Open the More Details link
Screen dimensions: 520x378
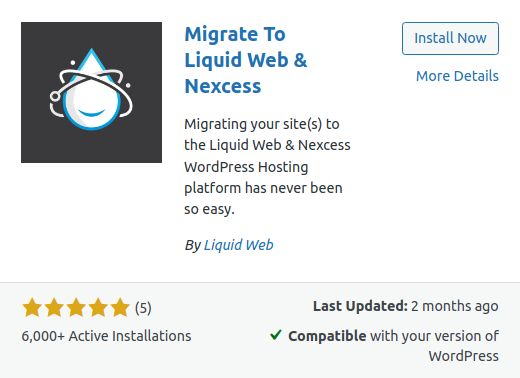pos(457,76)
